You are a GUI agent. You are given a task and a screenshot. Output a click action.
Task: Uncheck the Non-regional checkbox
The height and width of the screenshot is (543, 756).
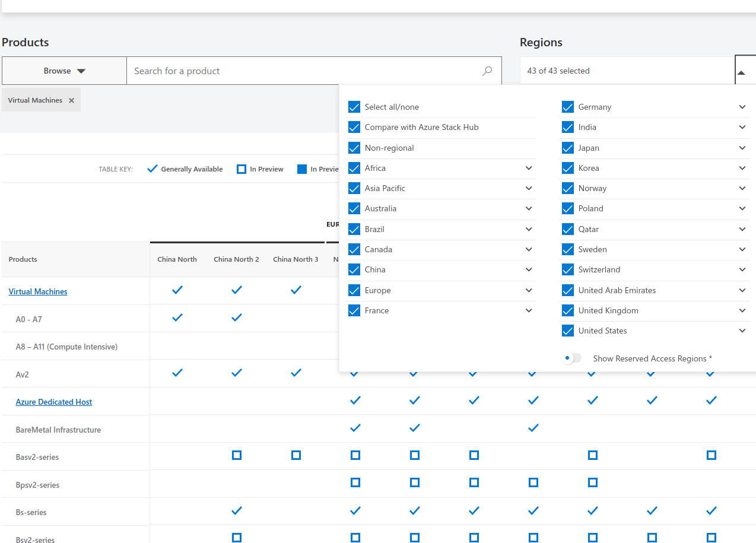coord(354,148)
